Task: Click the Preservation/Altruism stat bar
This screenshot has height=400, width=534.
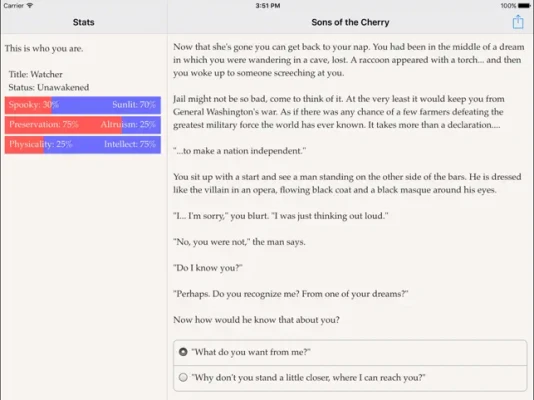Action: [83, 125]
